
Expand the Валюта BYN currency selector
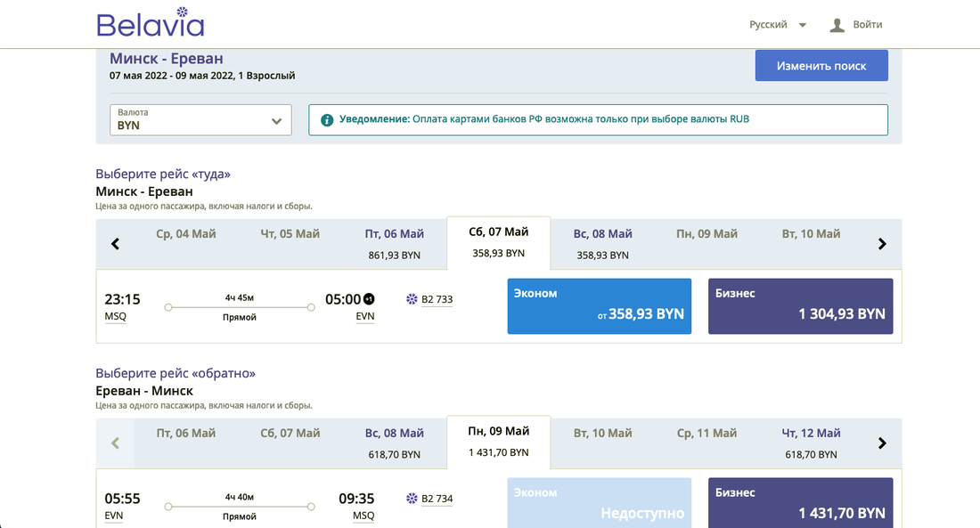click(200, 120)
